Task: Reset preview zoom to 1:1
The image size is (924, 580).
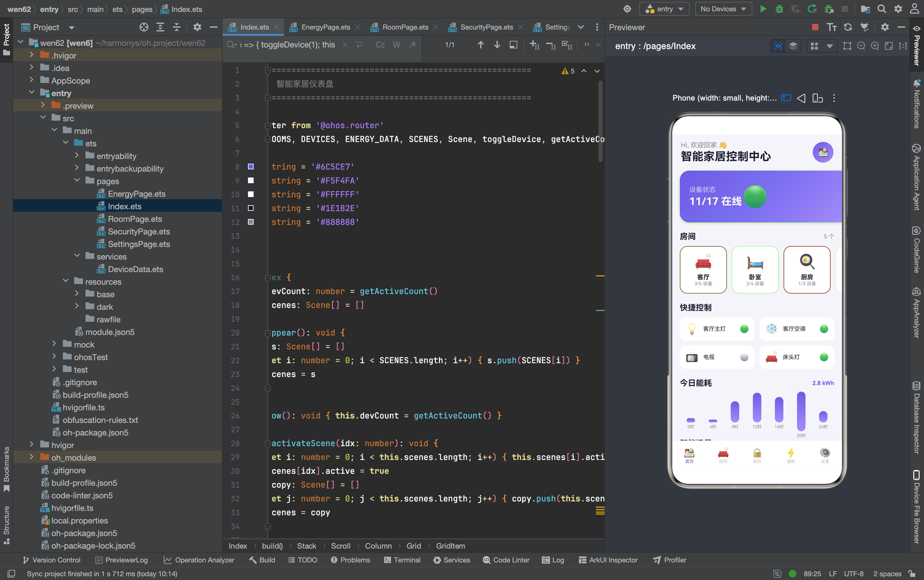Action: click(903, 46)
